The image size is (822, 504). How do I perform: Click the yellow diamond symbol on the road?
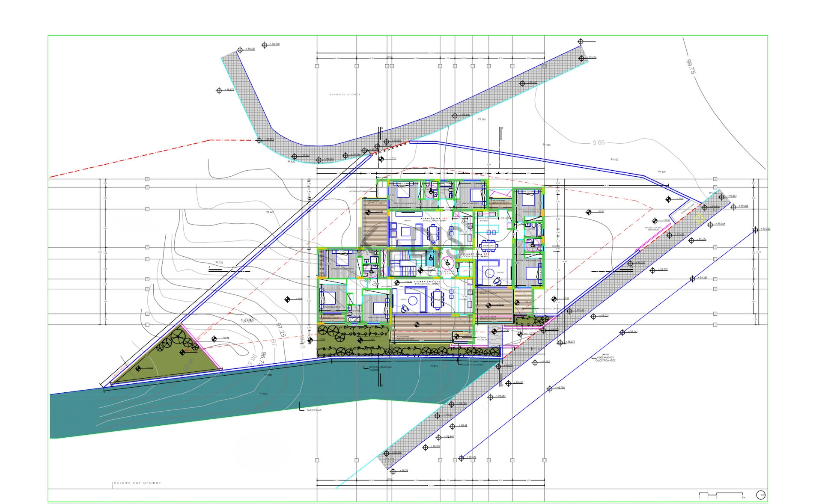pos(700,219)
